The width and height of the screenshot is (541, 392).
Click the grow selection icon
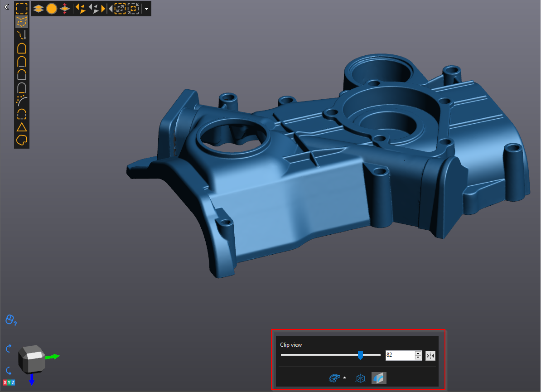(120, 8)
